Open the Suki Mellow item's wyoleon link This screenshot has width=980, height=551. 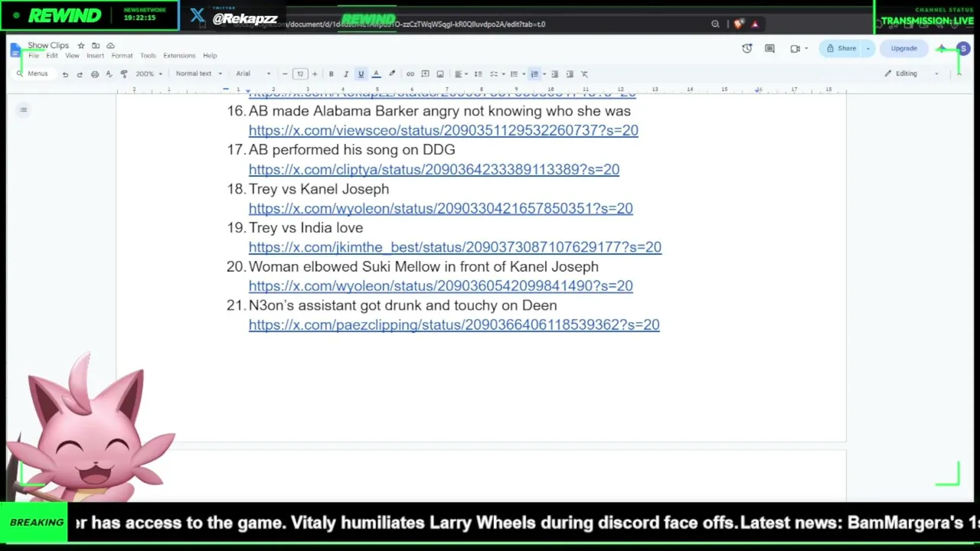pyautogui.click(x=441, y=285)
